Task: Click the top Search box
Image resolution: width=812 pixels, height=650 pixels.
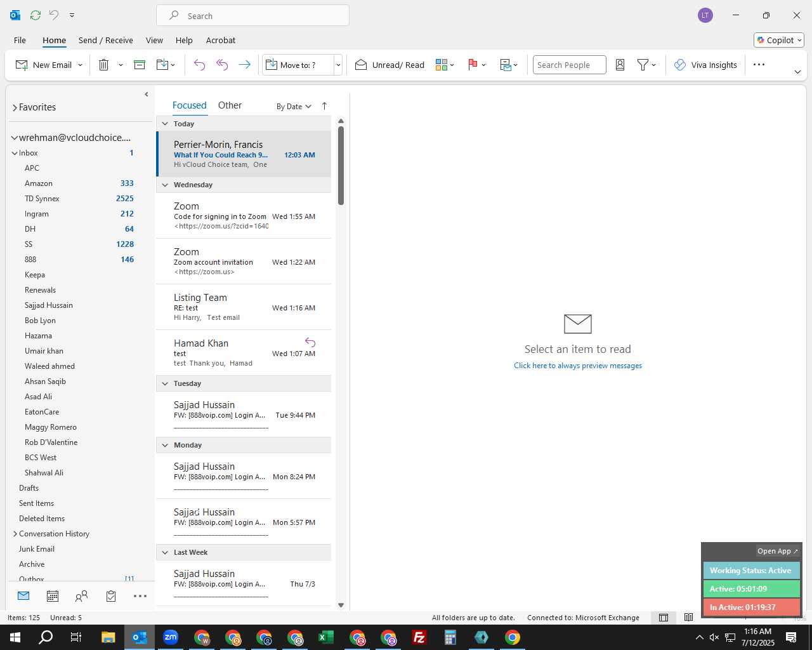Action: click(x=252, y=16)
